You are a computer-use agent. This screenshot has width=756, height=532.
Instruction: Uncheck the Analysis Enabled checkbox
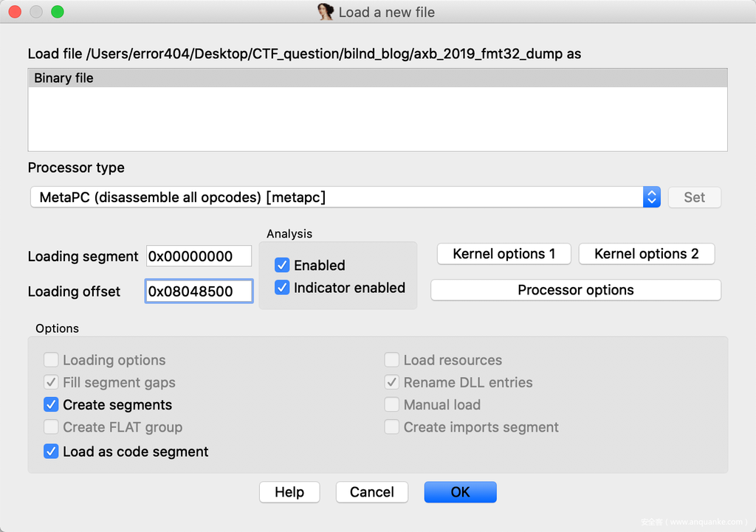[x=281, y=265]
